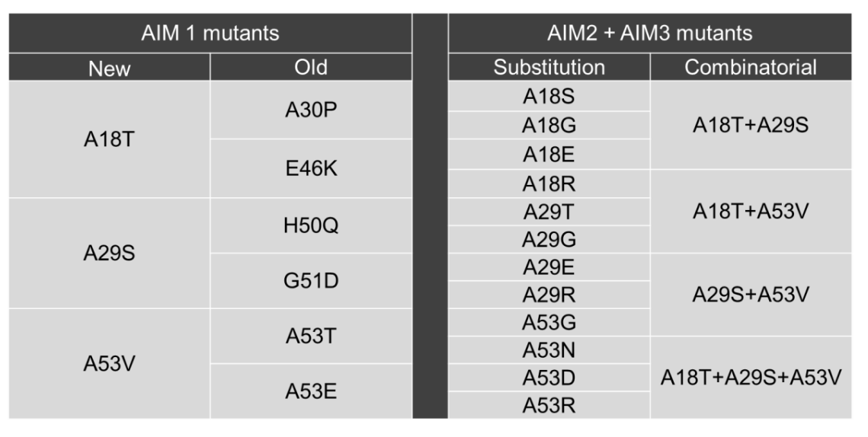The height and width of the screenshot is (437, 868).
Task: Click the A53V cell under New
Action: pyautogui.click(x=110, y=363)
